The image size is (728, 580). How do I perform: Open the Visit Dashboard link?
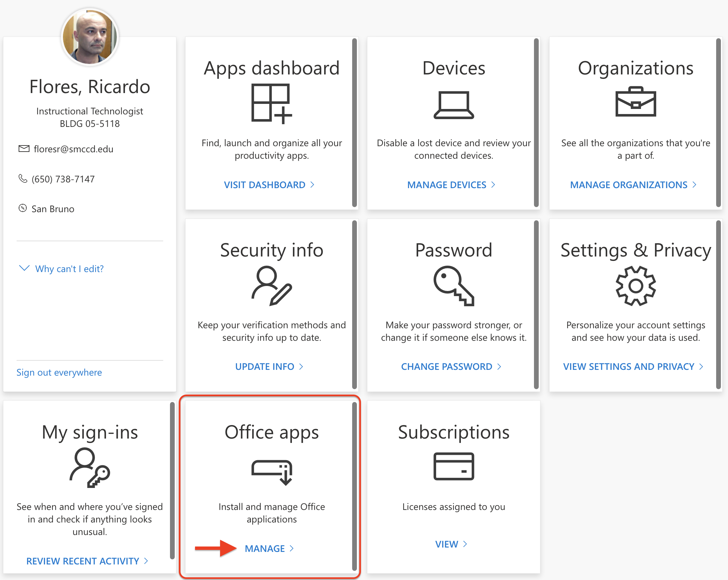tap(269, 185)
